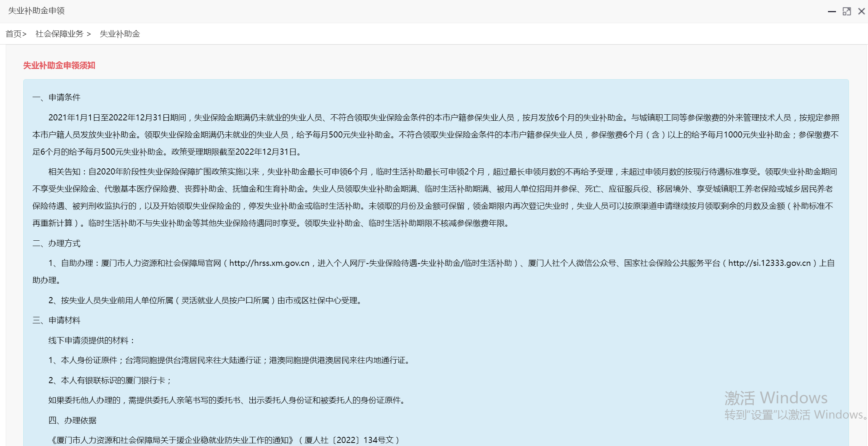Select the 二、办理方式 section heading

pos(57,243)
